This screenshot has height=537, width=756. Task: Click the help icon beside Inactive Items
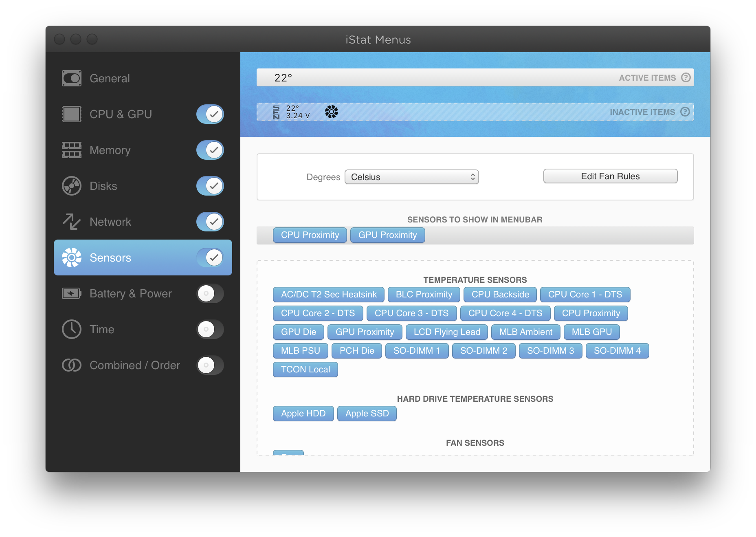[x=685, y=112]
